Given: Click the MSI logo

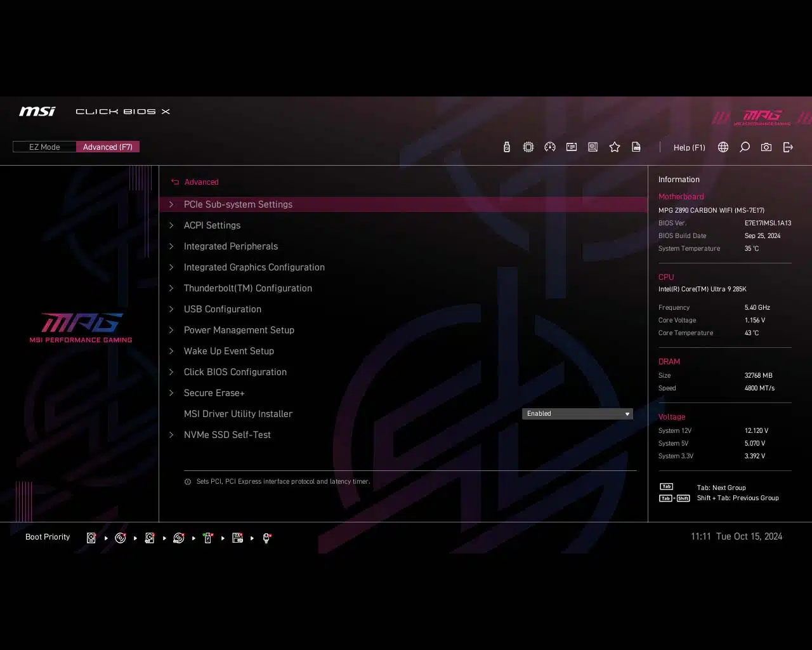Looking at the screenshot, I should pyautogui.click(x=37, y=112).
